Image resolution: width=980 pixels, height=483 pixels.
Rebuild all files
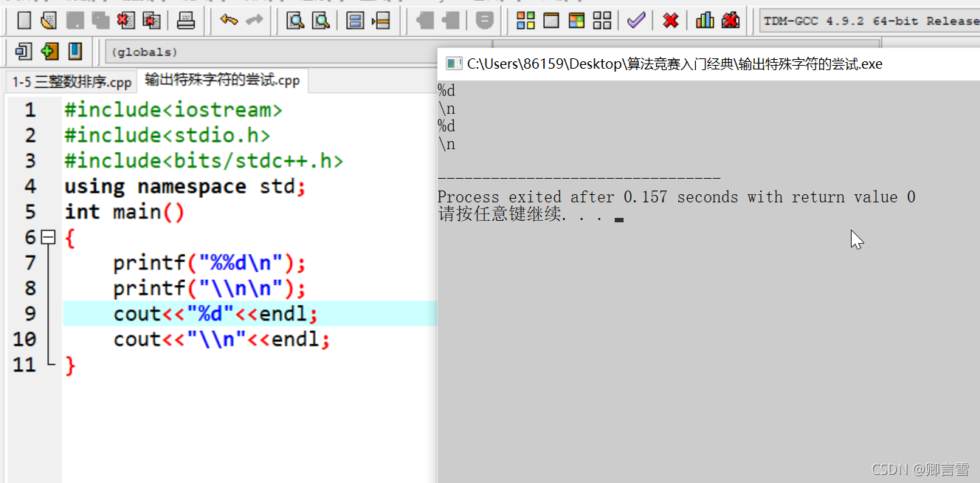[602, 21]
